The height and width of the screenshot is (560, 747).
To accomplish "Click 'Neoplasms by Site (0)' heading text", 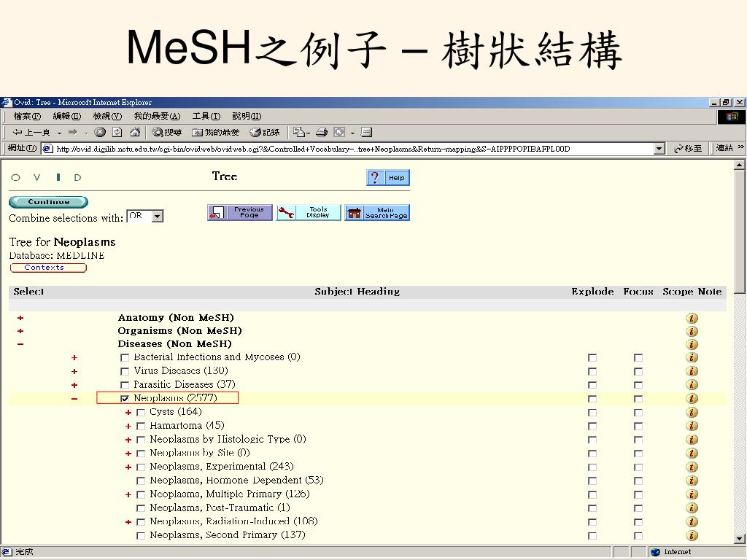I will (200, 453).
